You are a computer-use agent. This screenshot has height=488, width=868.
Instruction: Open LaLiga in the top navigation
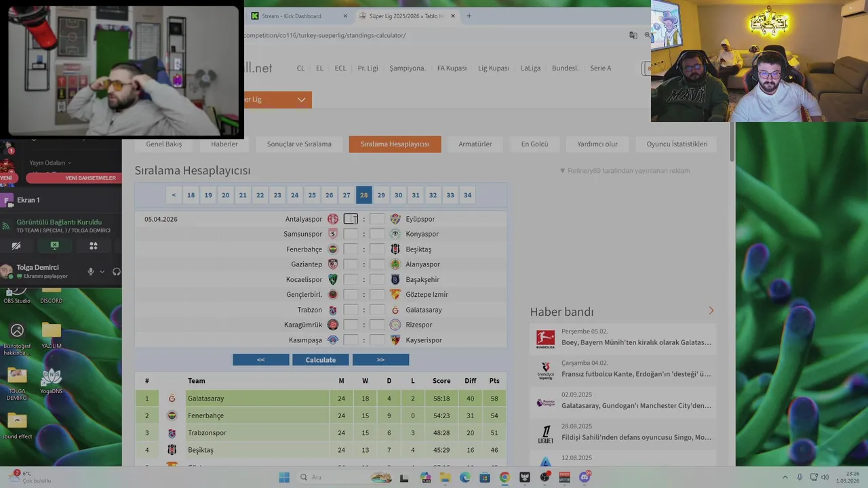530,68
